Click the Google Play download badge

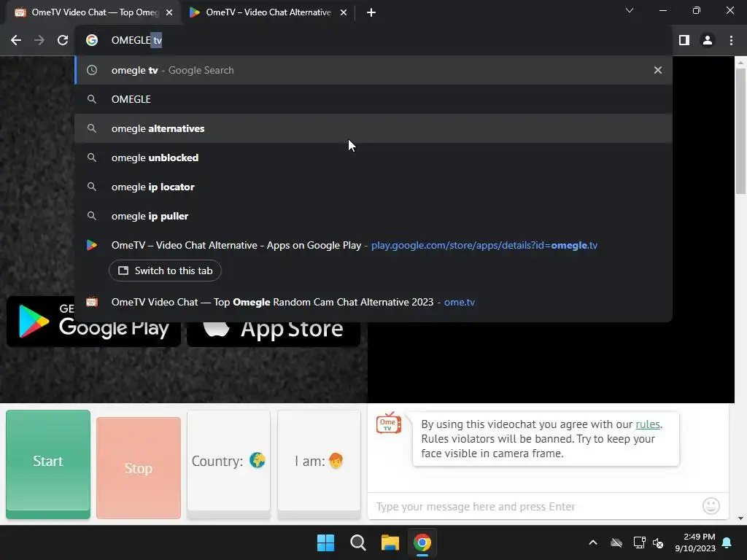(x=94, y=322)
